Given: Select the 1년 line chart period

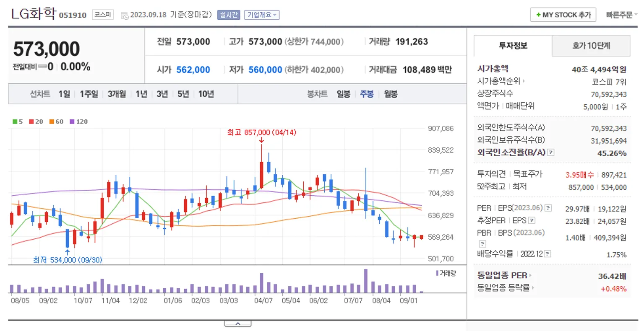Looking at the screenshot, I should click(141, 94).
